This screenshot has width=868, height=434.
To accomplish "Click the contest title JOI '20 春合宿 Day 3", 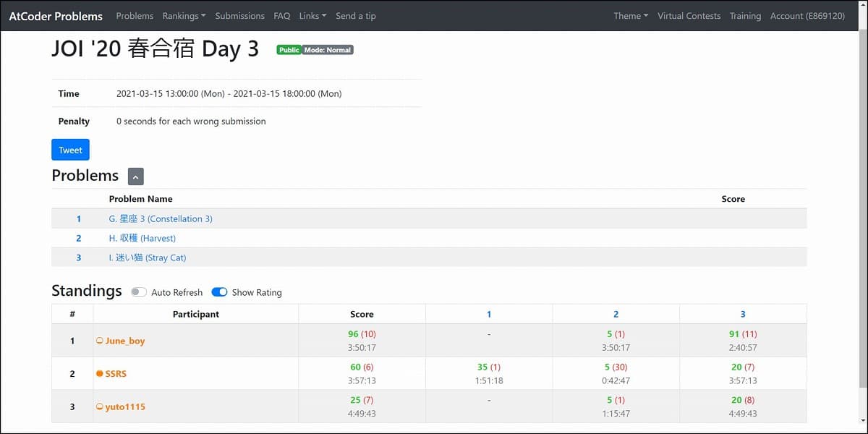I will tap(155, 48).
